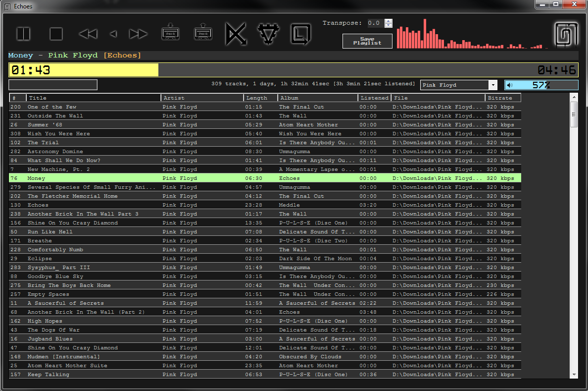Click the inverted triangle filter icon
588x391 pixels.
click(268, 34)
